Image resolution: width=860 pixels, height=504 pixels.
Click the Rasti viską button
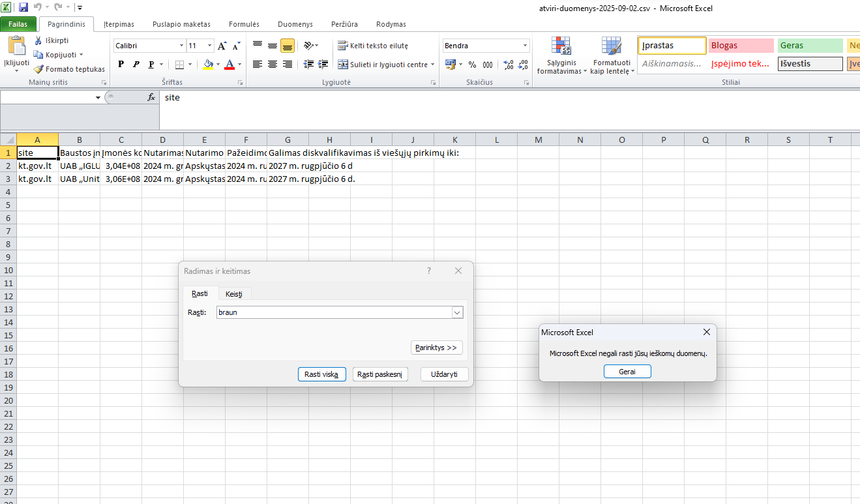[x=321, y=374]
